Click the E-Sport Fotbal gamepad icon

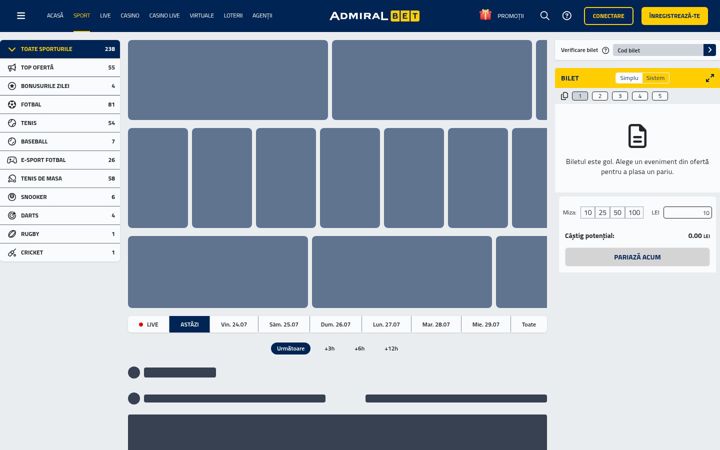[12, 160]
